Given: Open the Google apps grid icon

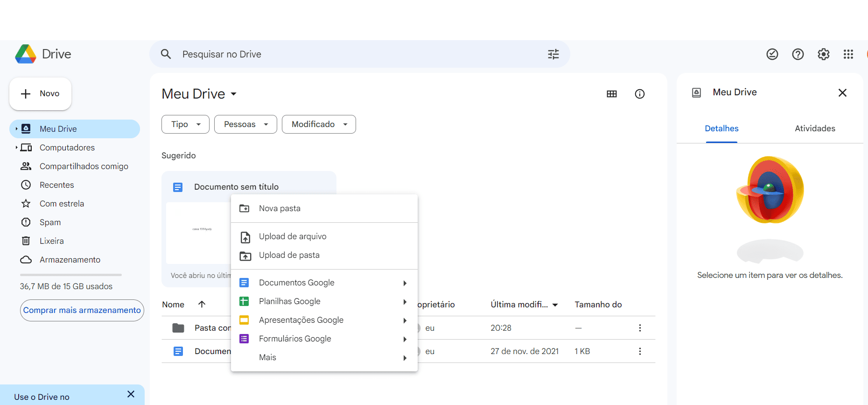Looking at the screenshot, I should (x=848, y=54).
